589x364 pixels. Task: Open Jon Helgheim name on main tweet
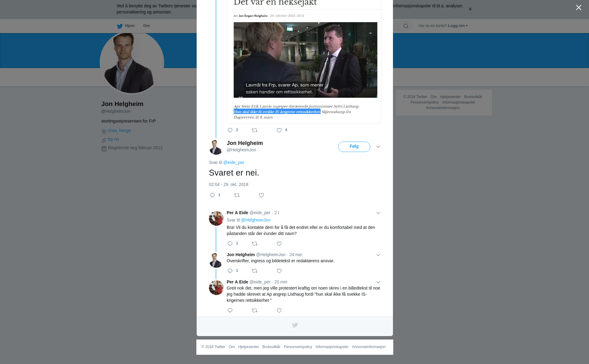(245, 143)
